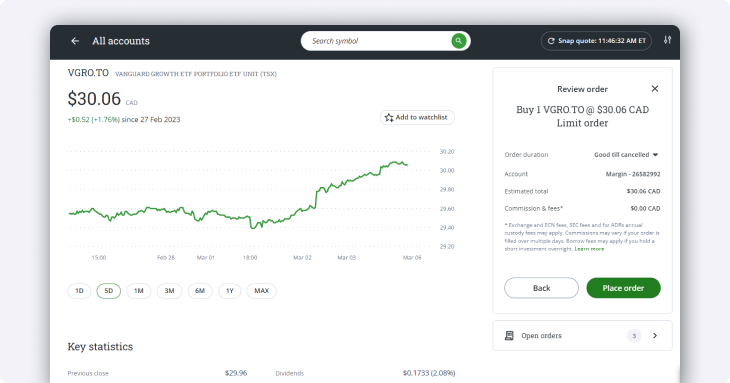Click the Key statistics heading
Image resolution: width=730 pixels, height=383 pixels.
[x=100, y=347]
